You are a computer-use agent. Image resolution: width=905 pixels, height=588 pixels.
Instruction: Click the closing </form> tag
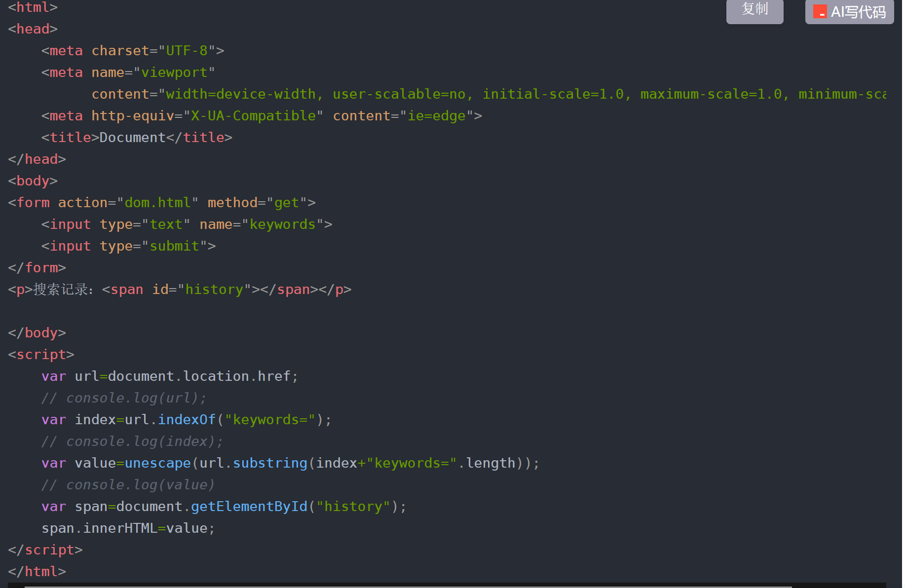pos(37,268)
